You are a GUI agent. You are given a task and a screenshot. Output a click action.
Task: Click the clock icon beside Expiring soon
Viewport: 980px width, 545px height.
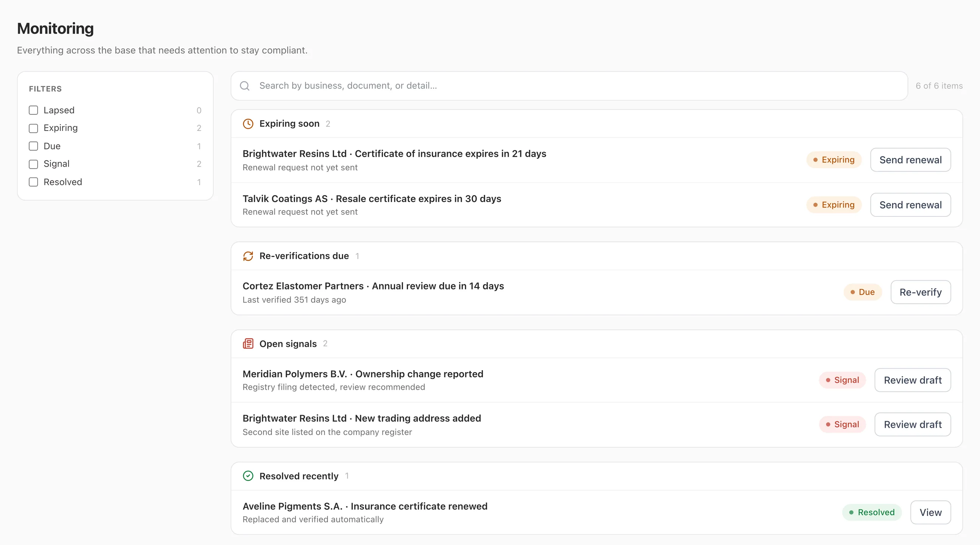coord(248,124)
